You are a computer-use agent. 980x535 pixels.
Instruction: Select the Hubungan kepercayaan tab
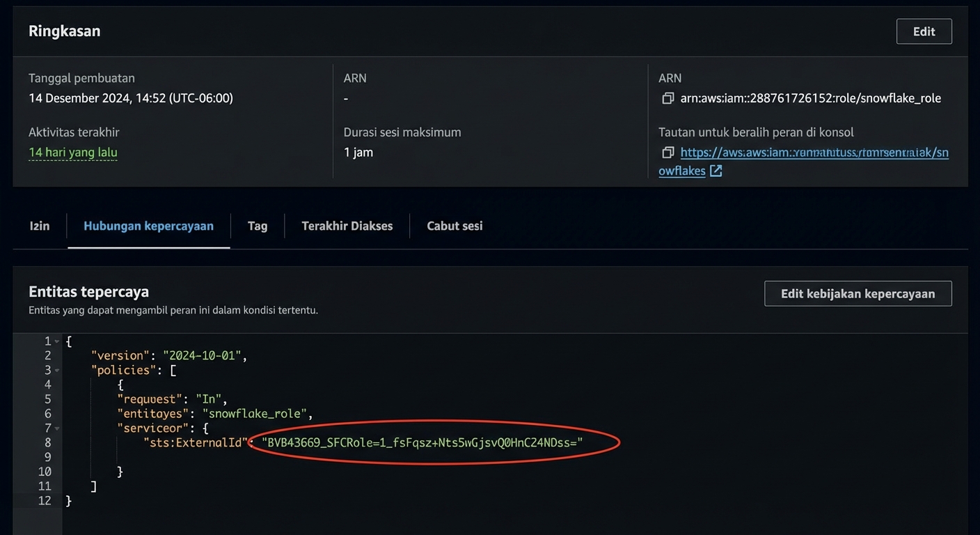click(148, 226)
